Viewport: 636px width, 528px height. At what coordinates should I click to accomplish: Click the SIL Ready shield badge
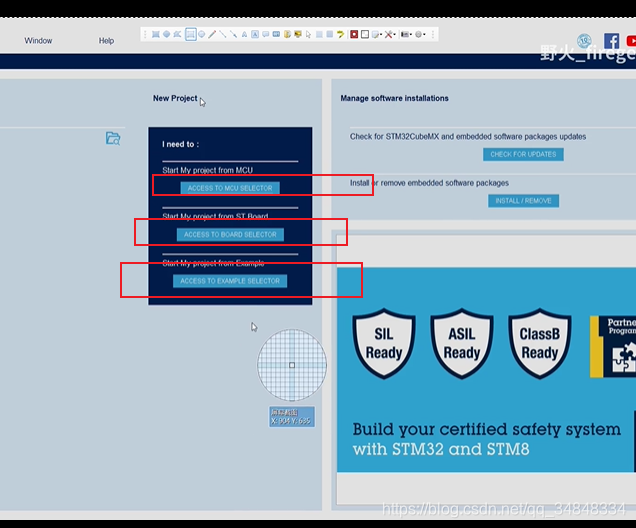click(384, 343)
